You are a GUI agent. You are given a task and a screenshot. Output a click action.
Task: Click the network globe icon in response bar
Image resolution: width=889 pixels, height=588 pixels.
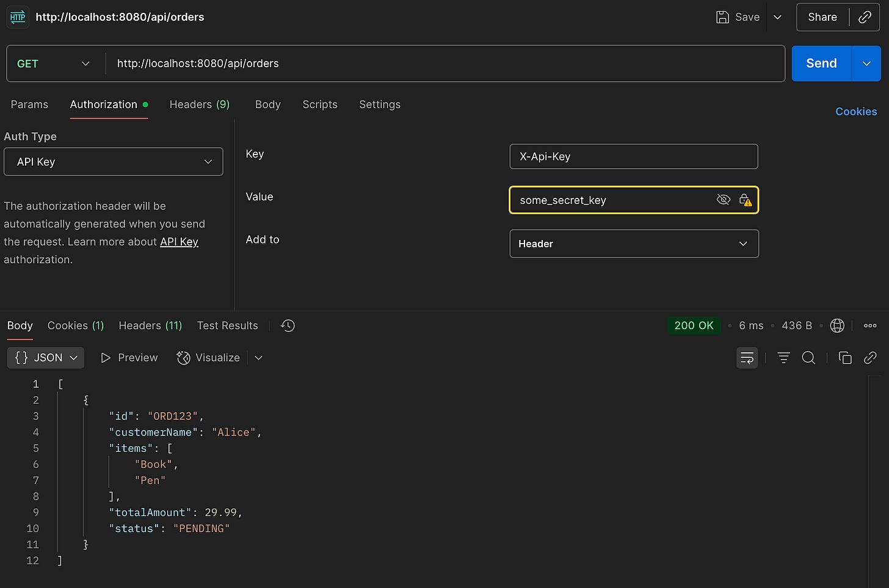837,325
